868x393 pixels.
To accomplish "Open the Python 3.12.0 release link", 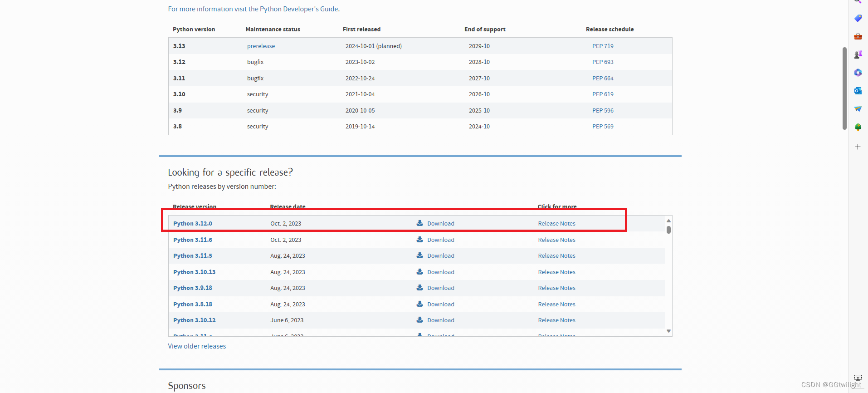I will [193, 224].
